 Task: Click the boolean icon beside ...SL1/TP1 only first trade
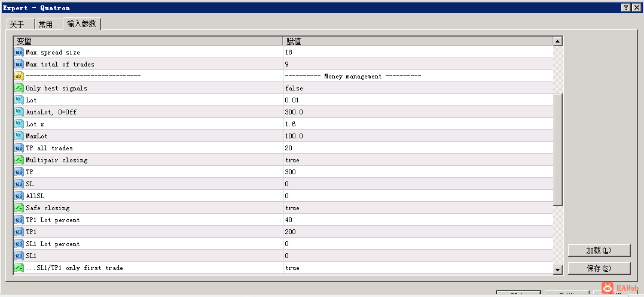point(19,268)
